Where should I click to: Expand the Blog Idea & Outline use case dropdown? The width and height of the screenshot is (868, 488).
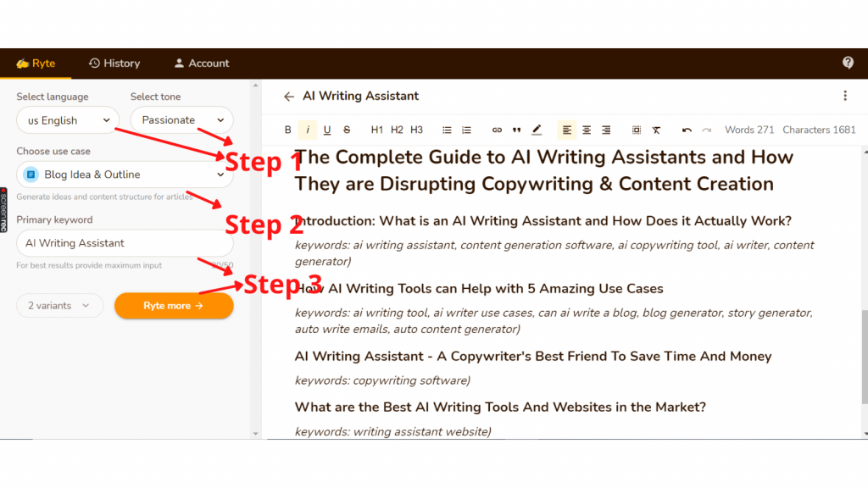coord(125,175)
